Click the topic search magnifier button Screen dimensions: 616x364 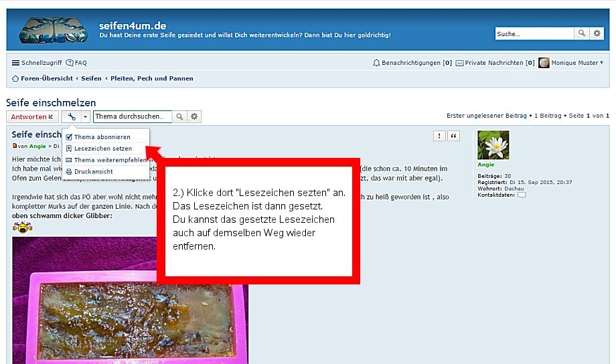[179, 116]
